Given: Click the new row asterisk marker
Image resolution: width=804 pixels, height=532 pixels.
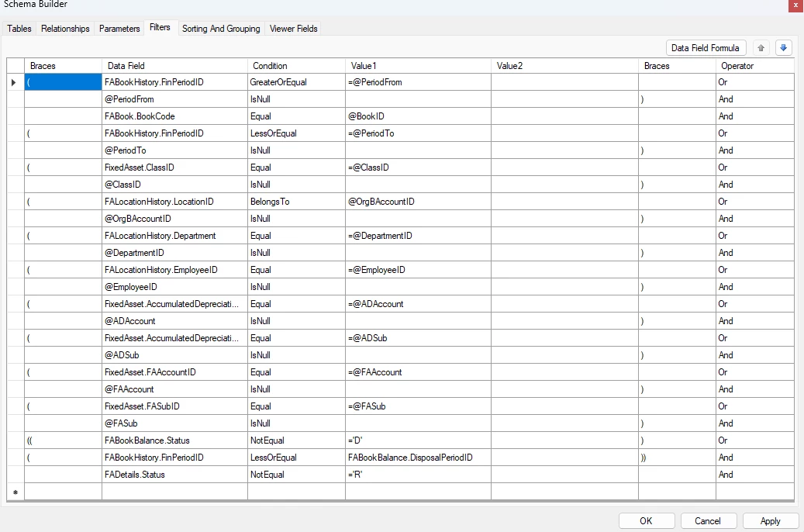Looking at the screenshot, I should click(x=16, y=492).
